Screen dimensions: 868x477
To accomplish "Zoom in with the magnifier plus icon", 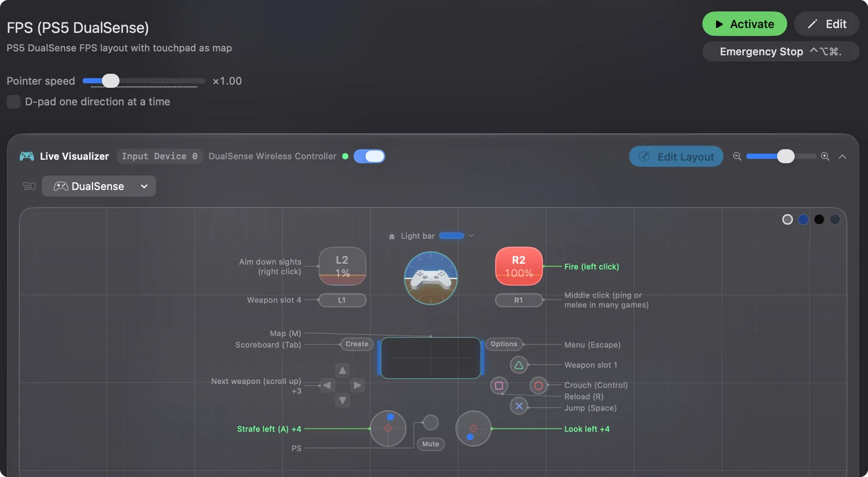I will pos(825,156).
